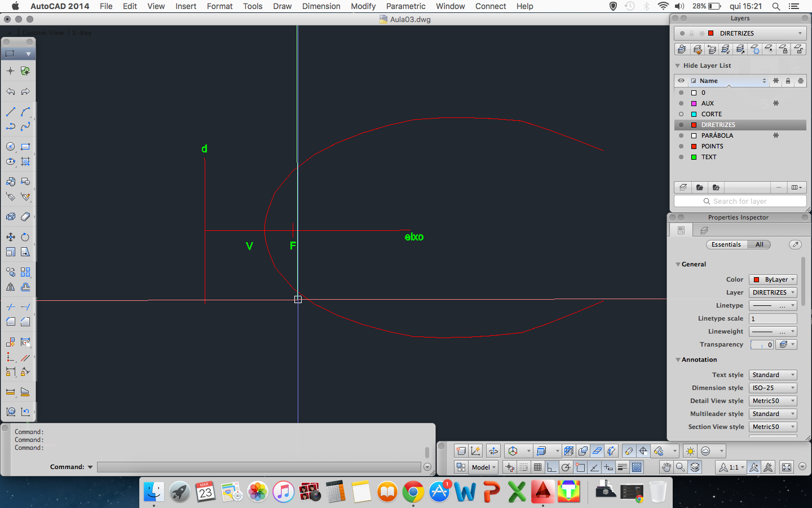Open the Color ByLayer dropdown
This screenshot has width=812, height=508.
773,279
